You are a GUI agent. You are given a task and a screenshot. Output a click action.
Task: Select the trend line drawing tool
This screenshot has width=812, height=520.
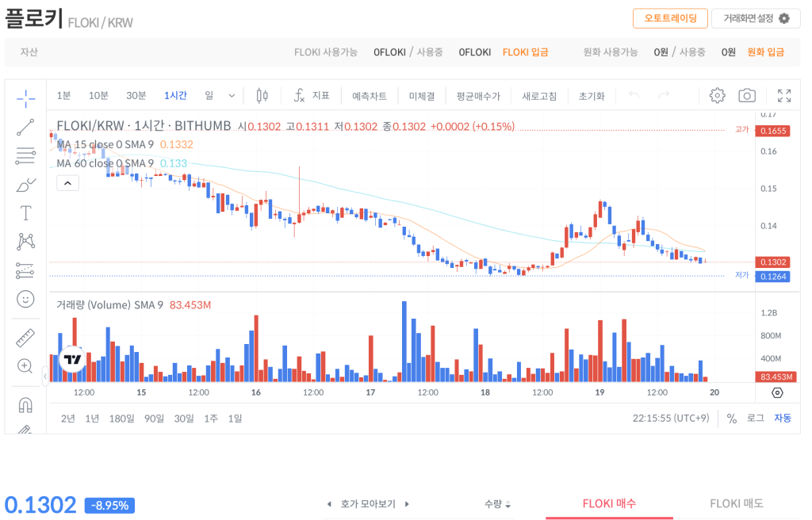[25, 128]
